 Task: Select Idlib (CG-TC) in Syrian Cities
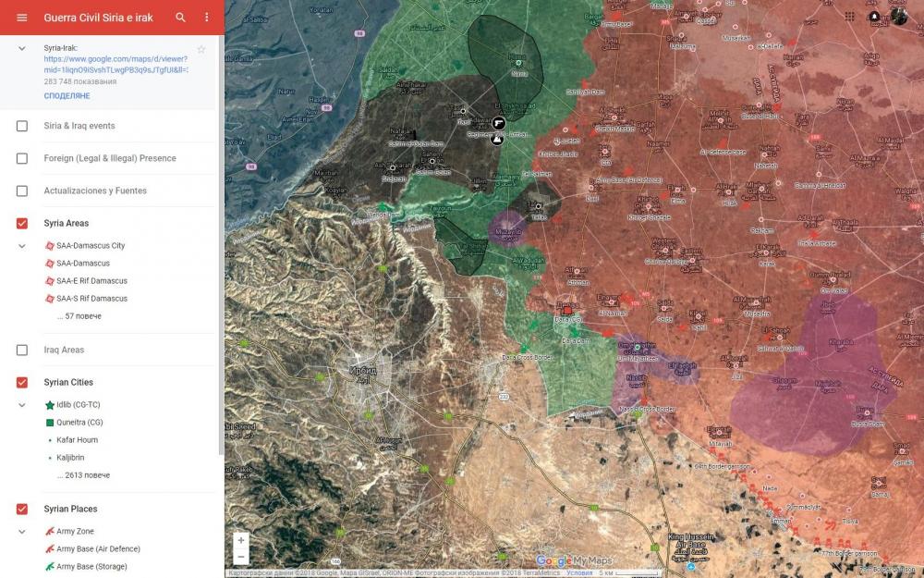pos(78,405)
